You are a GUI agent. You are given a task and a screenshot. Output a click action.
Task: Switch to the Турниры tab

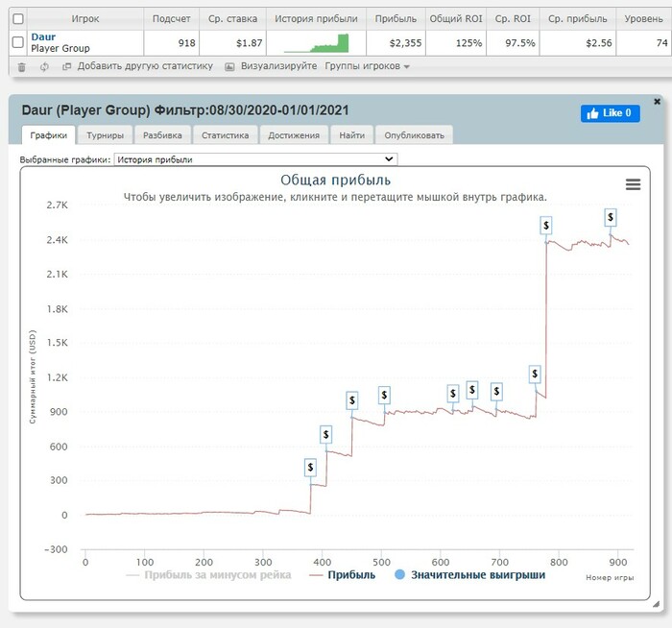pyautogui.click(x=105, y=135)
